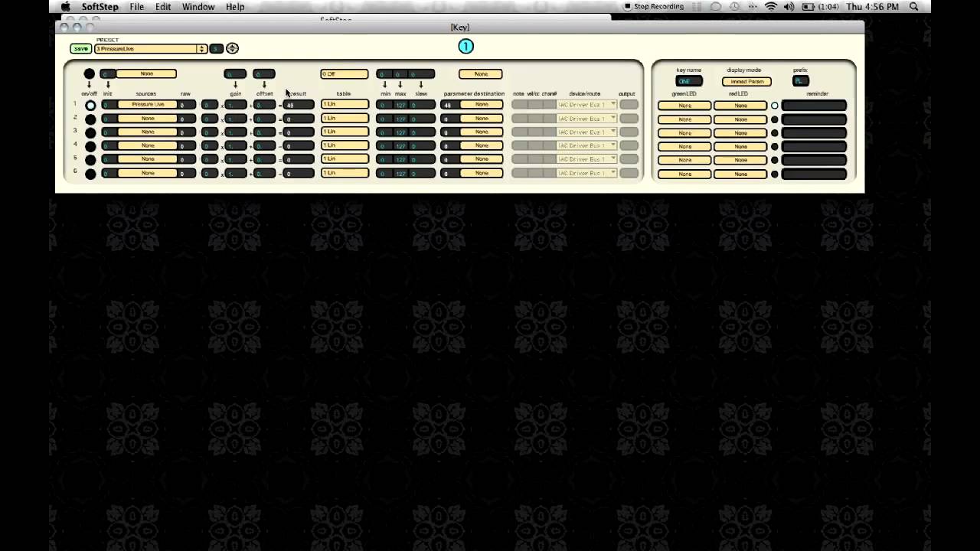Click row 1 init value box

[109, 105]
